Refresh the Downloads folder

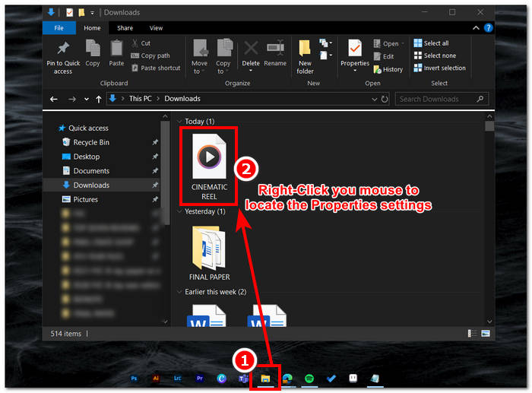(385, 99)
